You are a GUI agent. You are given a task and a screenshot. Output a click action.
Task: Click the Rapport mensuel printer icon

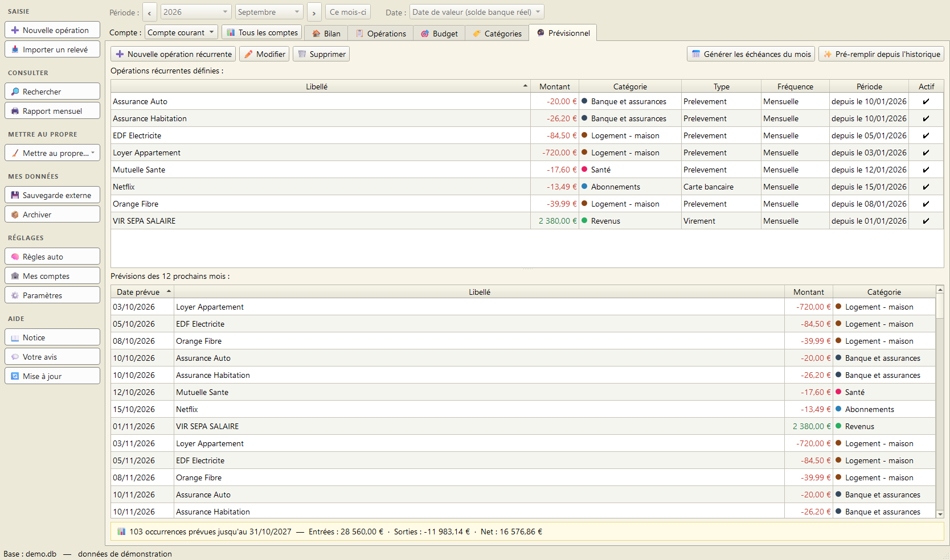15,111
